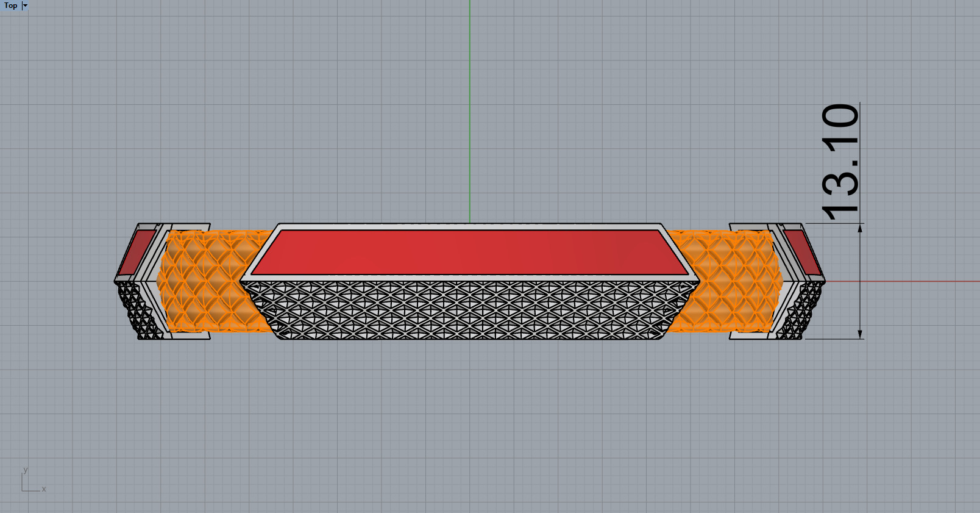Screen dimensions: 980x513
Task: Select the textured gray base below red panel
Action: (469, 310)
